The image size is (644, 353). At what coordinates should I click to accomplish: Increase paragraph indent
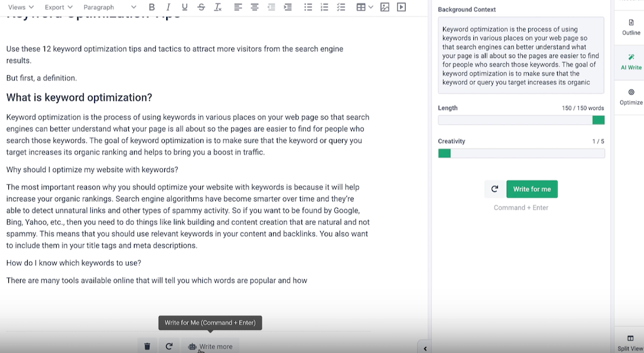point(288,7)
